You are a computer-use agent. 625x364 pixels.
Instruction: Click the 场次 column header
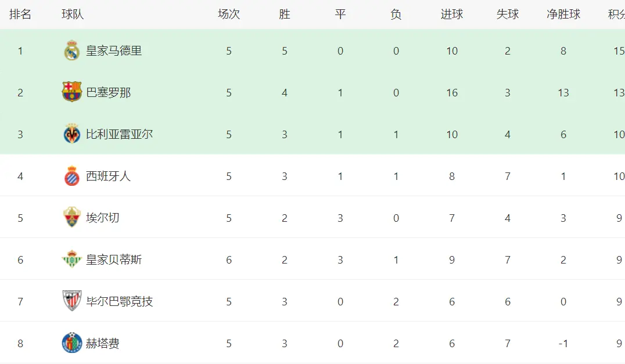pyautogui.click(x=229, y=15)
